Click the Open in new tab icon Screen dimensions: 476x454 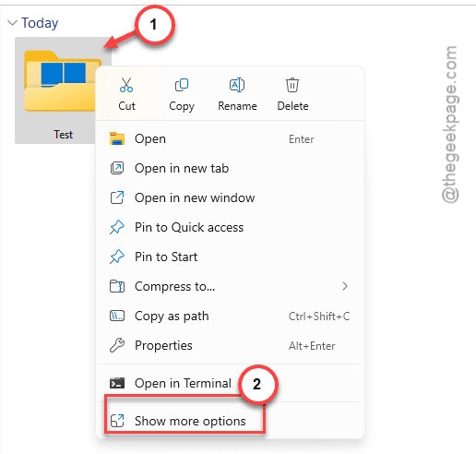coord(117,168)
